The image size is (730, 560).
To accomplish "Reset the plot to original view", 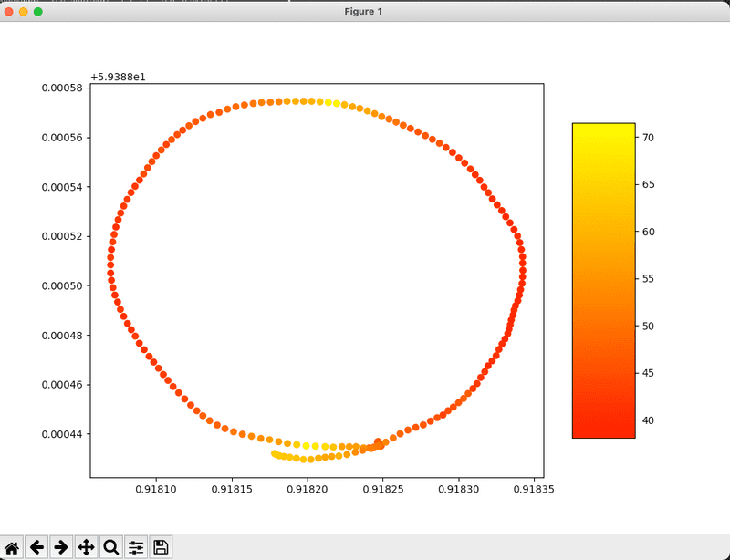I will click(x=13, y=546).
